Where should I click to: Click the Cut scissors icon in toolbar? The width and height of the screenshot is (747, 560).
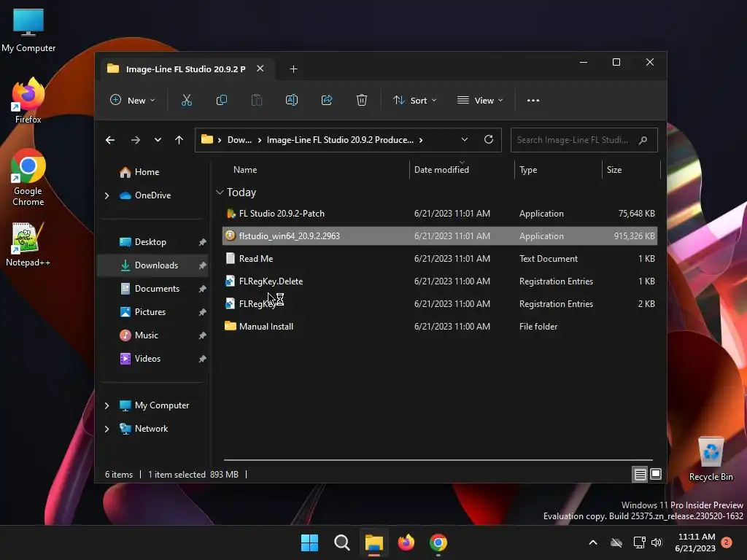(186, 101)
